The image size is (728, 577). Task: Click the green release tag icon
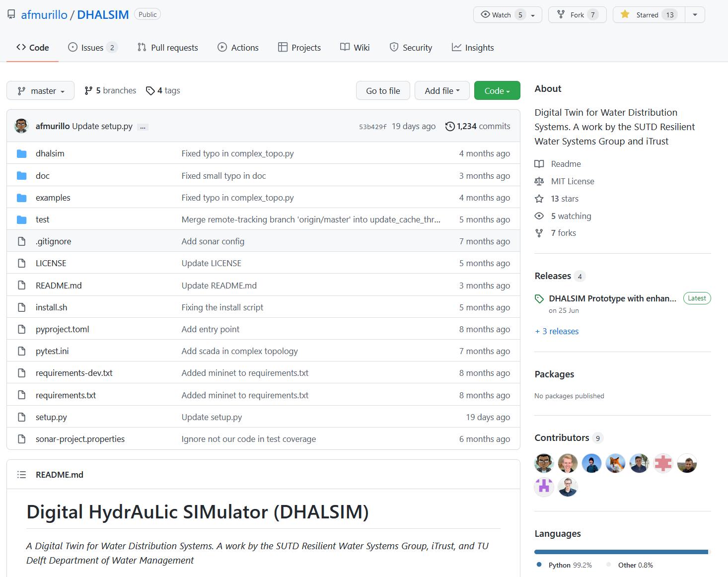[539, 299]
